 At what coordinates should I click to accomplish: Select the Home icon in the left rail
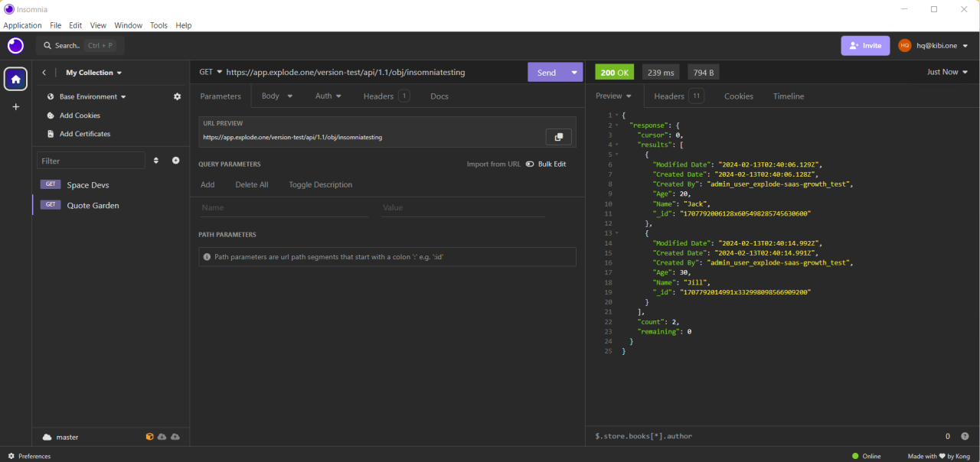[x=15, y=78]
